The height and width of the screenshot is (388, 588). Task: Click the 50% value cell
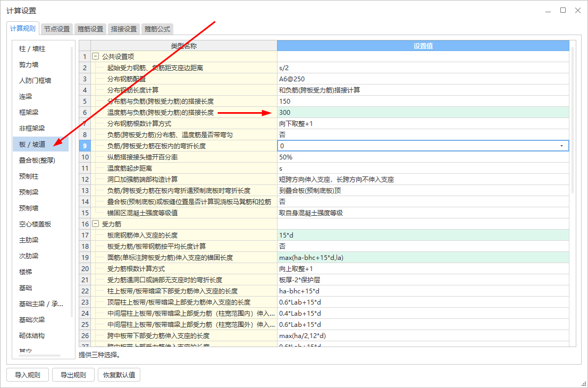tap(423, 157)
